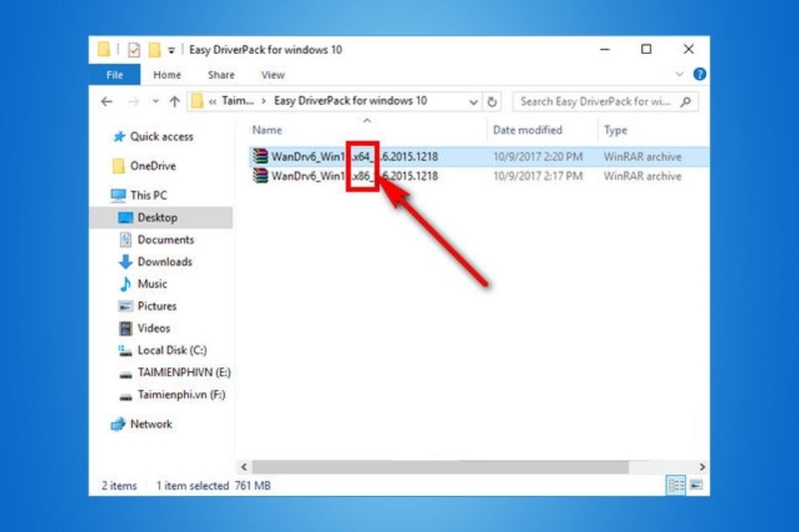Open the Share ribbon tab
799x532 pixels.
(x=221, y=75)
